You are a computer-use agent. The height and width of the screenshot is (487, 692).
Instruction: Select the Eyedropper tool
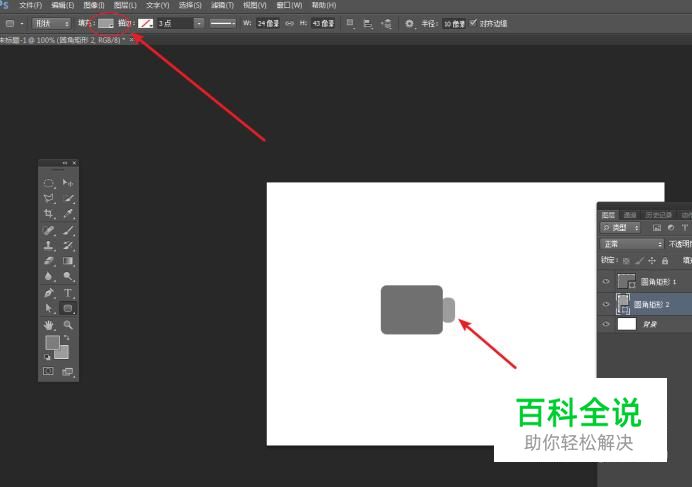point(68,214)
